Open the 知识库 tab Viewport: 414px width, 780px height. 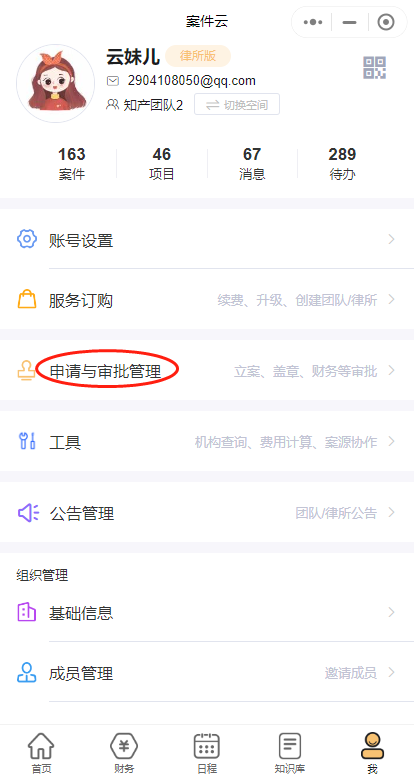(x=290, y=753)
